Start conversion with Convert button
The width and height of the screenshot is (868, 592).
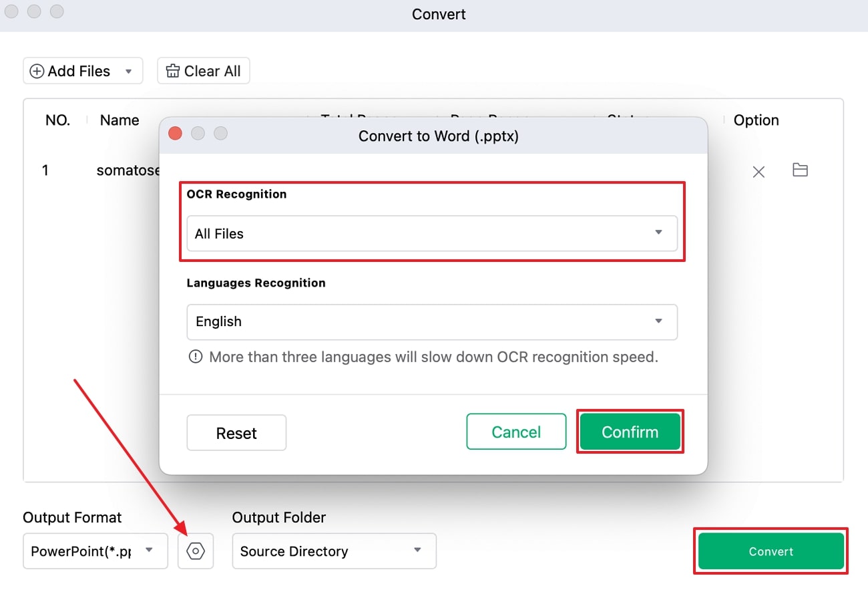(771, 551)
